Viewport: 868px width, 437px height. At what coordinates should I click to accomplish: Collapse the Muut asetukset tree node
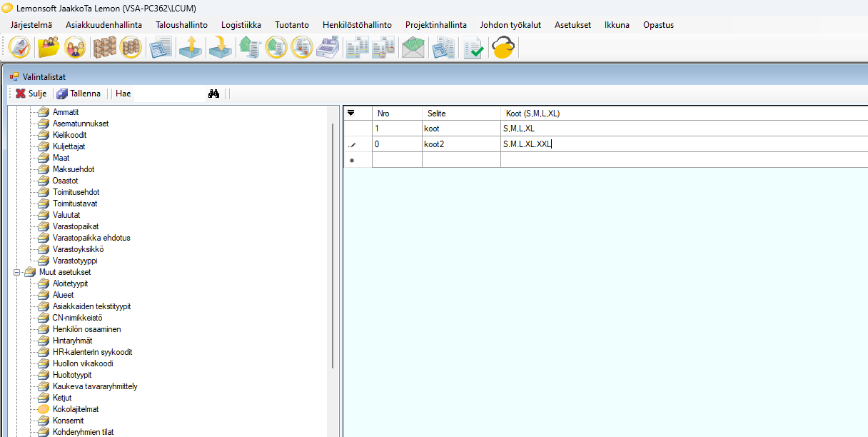tap(16, 272)
